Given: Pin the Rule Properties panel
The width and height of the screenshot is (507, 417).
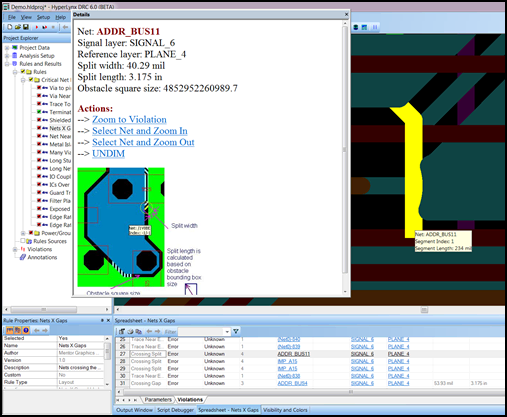Looking at the screenshot, I should coord(102,320).
